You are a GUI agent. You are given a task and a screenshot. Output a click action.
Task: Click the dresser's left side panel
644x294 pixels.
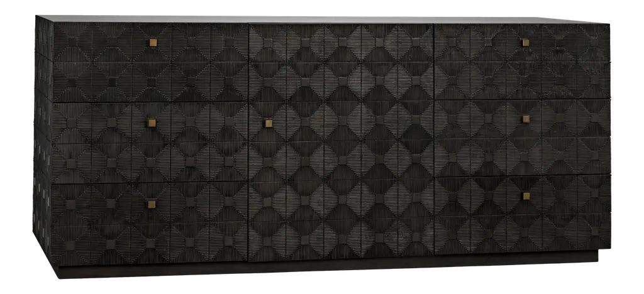[x=43, y=138]
